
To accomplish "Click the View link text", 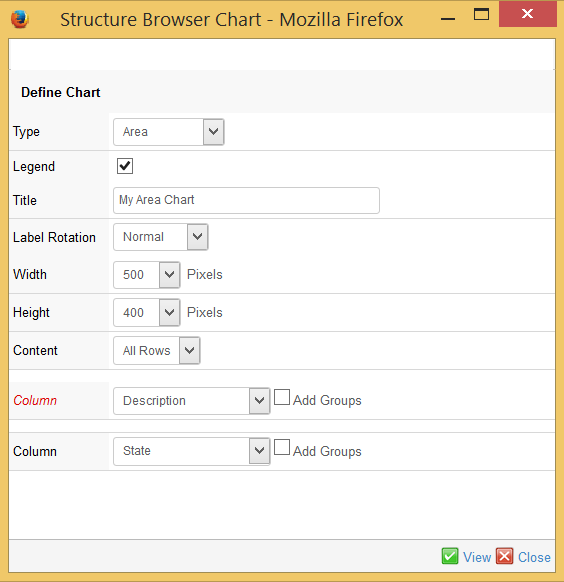I will pos(477,557).
